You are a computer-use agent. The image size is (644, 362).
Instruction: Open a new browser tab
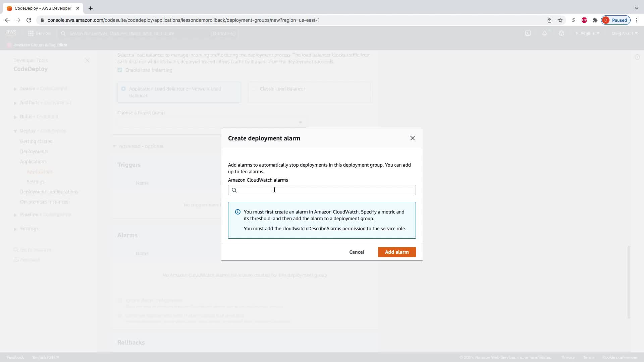91,8
